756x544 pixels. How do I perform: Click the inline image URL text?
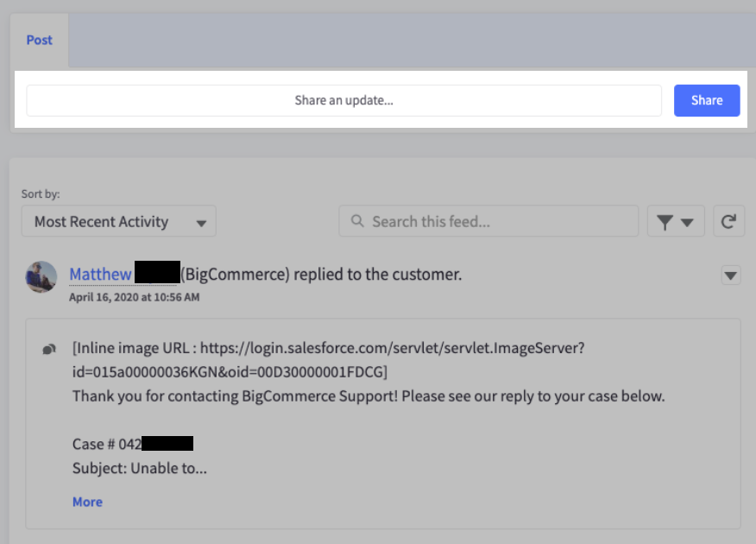pos(328,360)
